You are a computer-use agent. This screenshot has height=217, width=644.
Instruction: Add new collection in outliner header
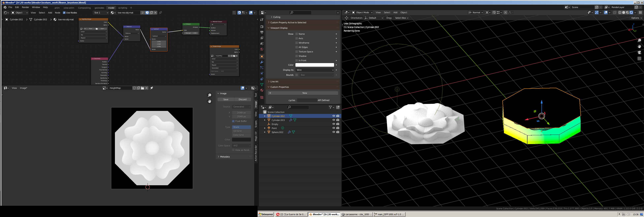coord(338,107)
